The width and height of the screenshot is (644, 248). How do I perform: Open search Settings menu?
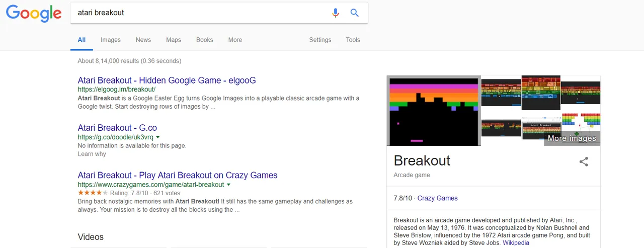point(320,40)
